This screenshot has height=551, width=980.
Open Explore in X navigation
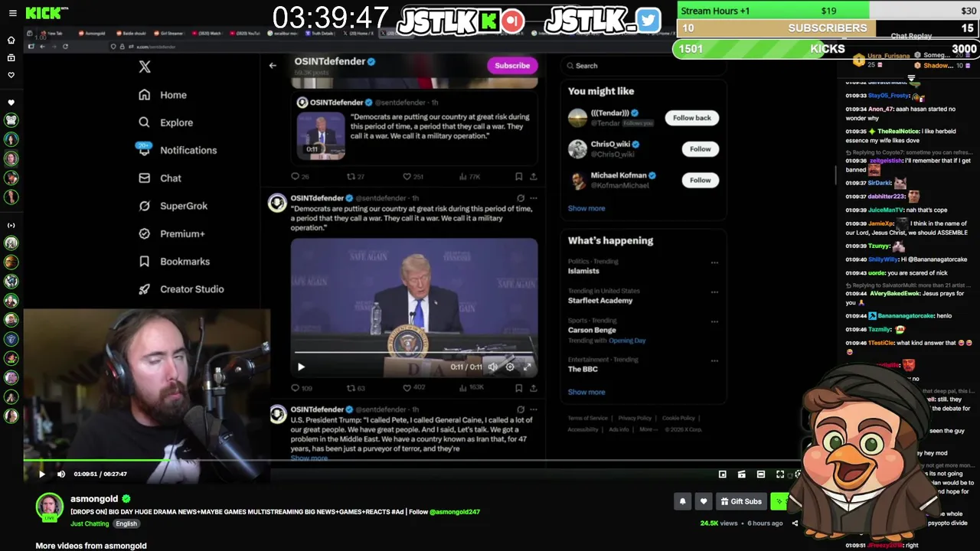[x=165, y=122]
